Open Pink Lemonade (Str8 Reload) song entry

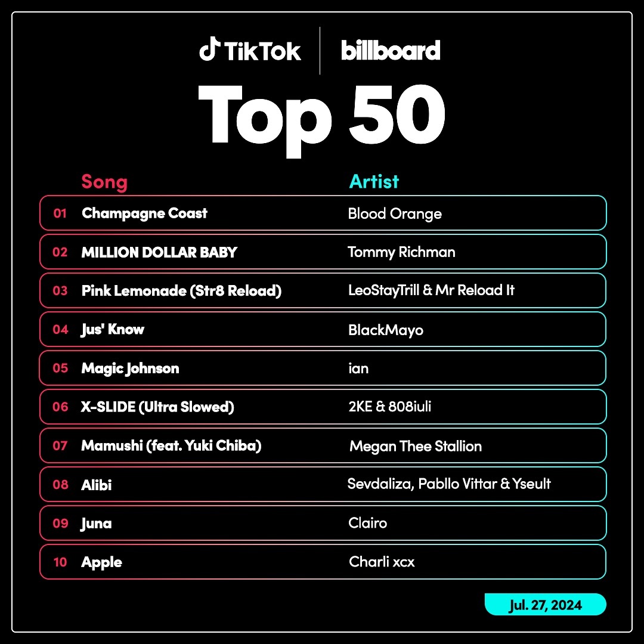[x=181, y=291]
